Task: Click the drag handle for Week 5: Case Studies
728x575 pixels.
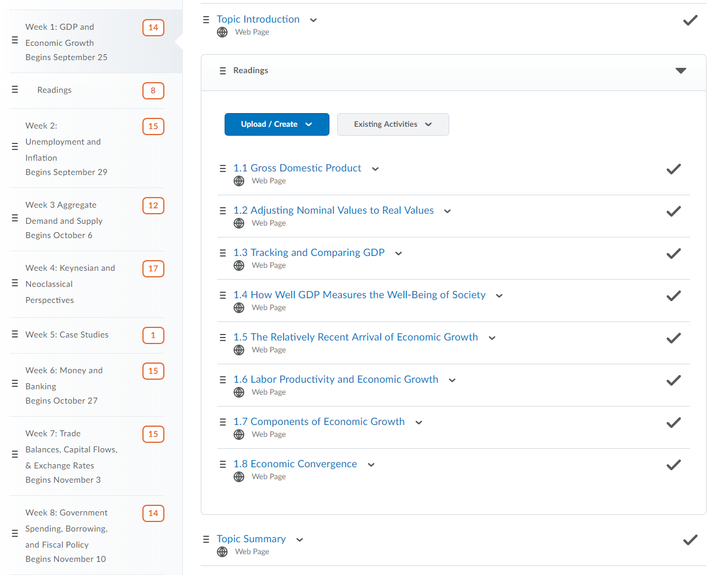Action: pos(15,335)
